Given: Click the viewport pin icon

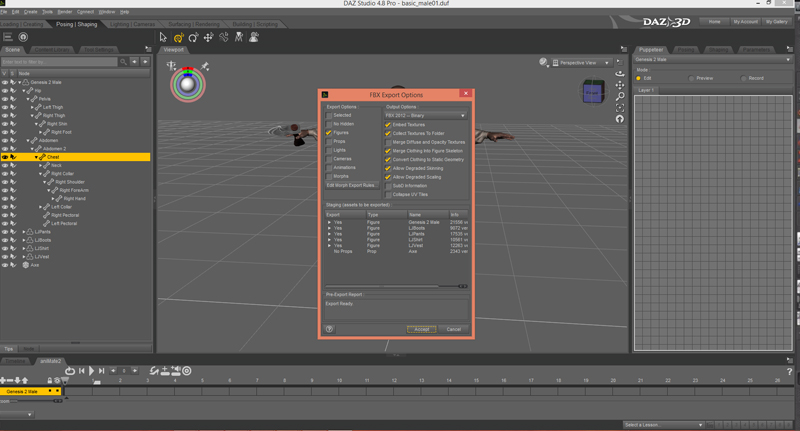Looking at the screenshot, I should click(205, 66).
